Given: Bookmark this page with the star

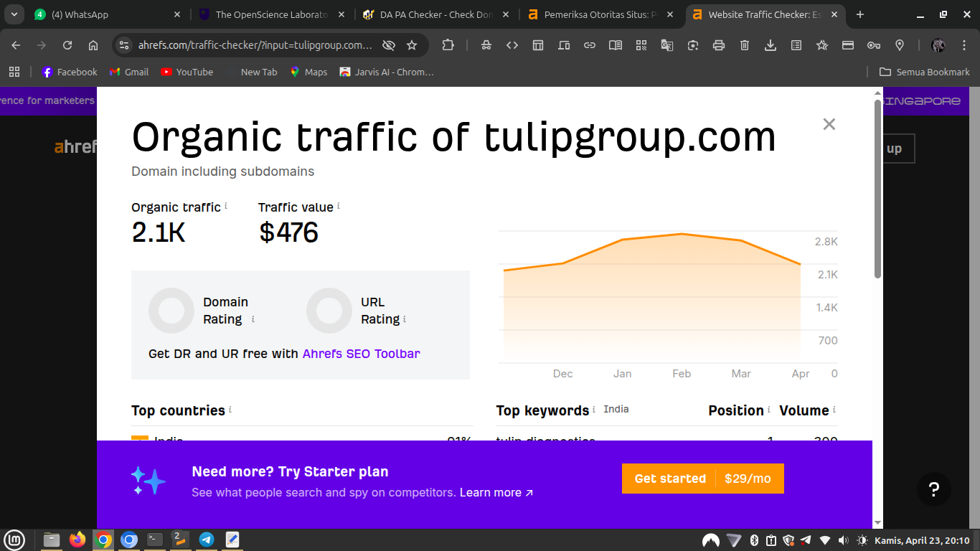Looking at the screenshot, I should (x=412, y=45).
